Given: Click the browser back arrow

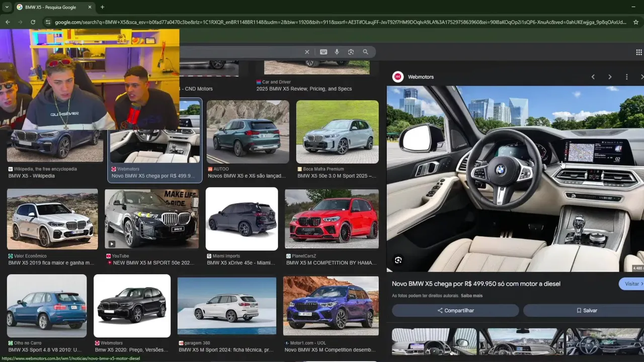Looking at the screenshot, I should click(8, 22).
